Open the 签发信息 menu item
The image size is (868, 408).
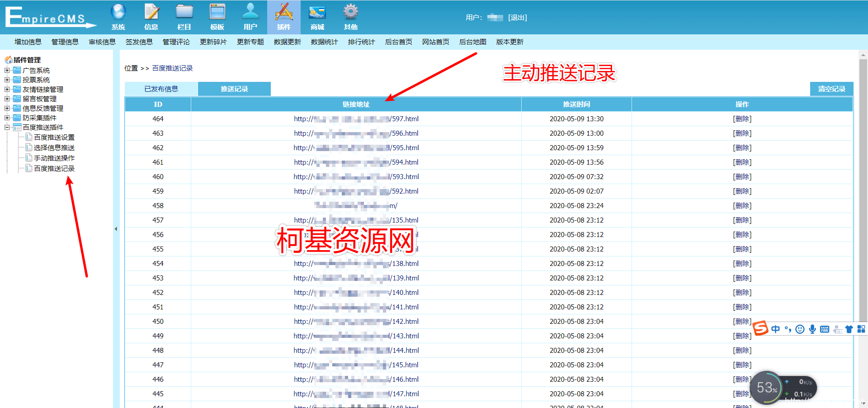(x=139, y=42)
